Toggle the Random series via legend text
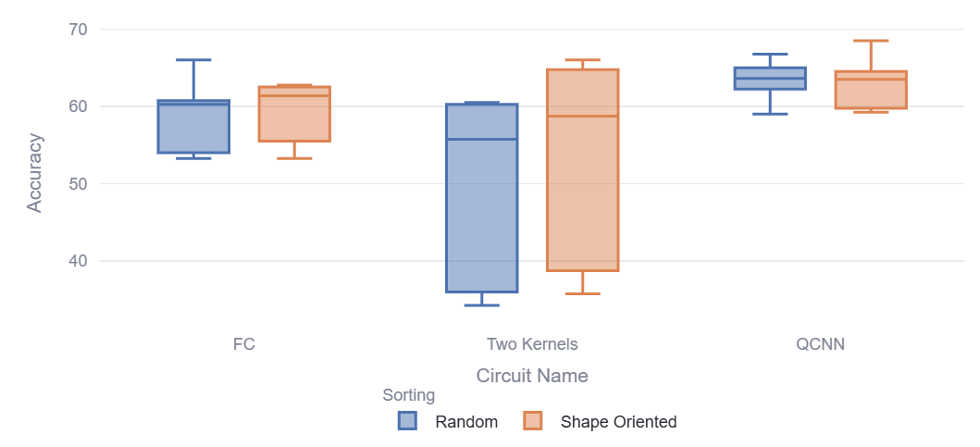Image resolution: width=980 pixels, height=447 pixels. tap(466, 422)
